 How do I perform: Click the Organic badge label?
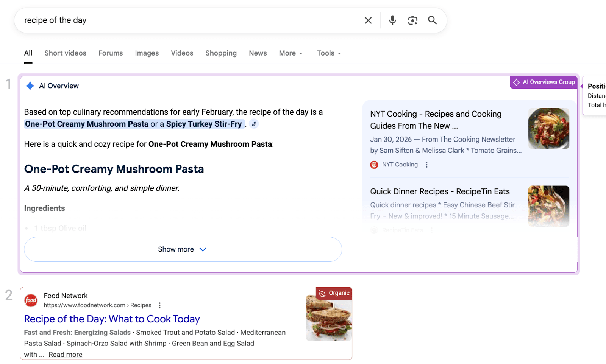[334, 293]
